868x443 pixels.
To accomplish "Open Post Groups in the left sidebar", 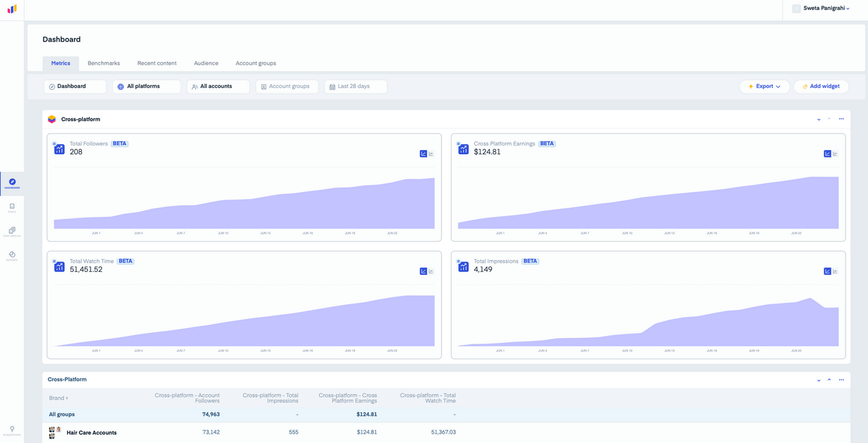I will pos(12,232).
